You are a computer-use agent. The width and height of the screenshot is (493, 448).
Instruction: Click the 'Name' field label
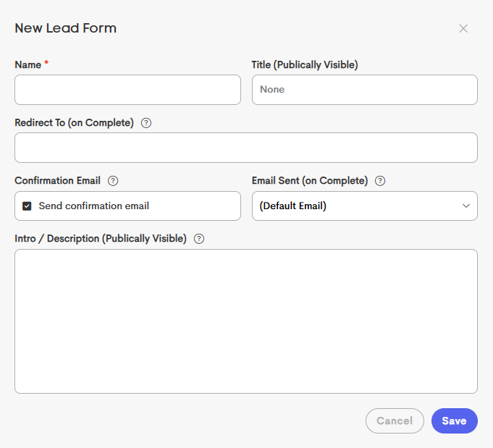coord(28,65)
